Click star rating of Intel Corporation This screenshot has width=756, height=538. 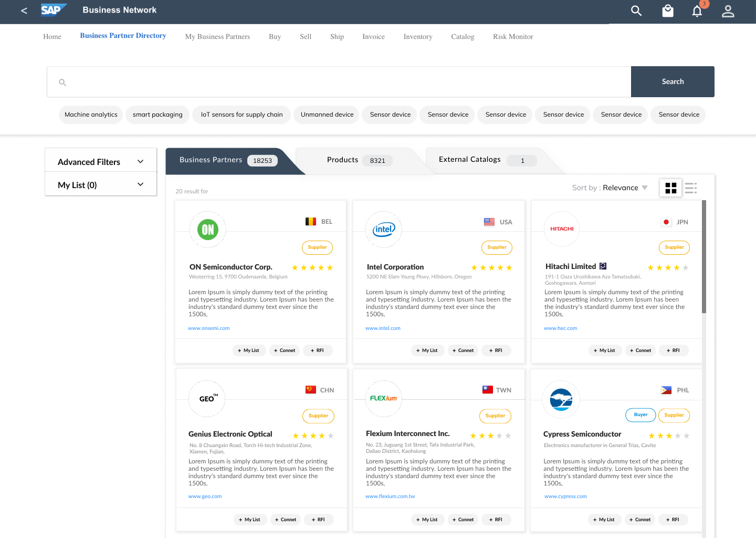pos(491,268)
